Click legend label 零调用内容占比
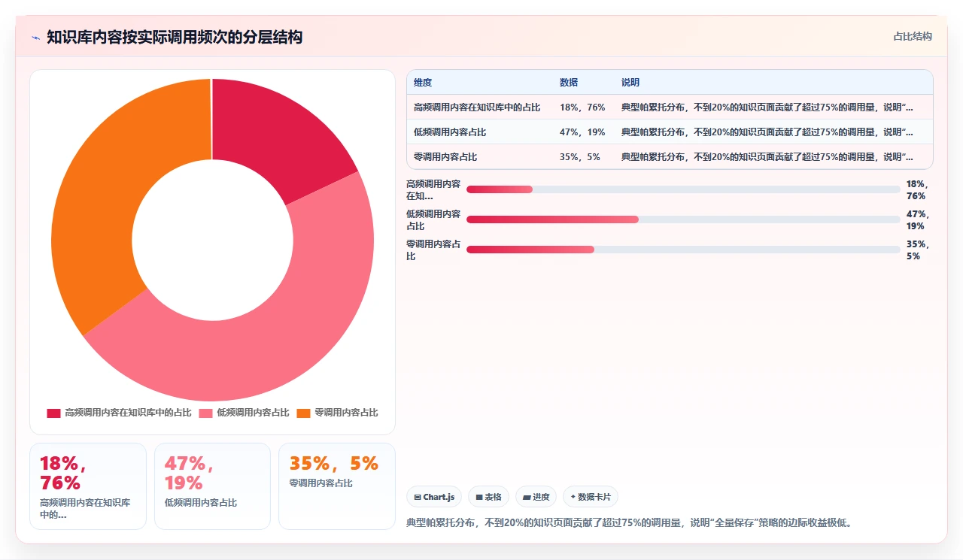The height and width of the screenshot is (560, 963). coord(346,413)
